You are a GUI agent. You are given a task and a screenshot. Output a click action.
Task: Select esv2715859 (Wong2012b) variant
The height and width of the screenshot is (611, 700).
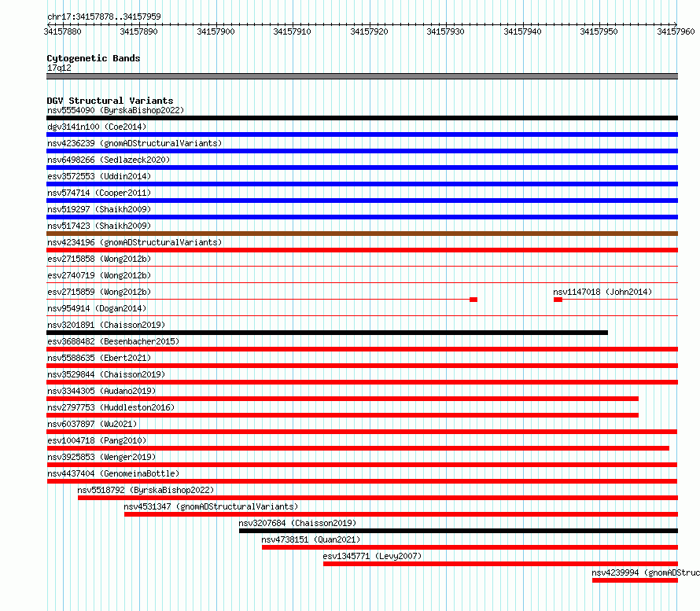99,292
